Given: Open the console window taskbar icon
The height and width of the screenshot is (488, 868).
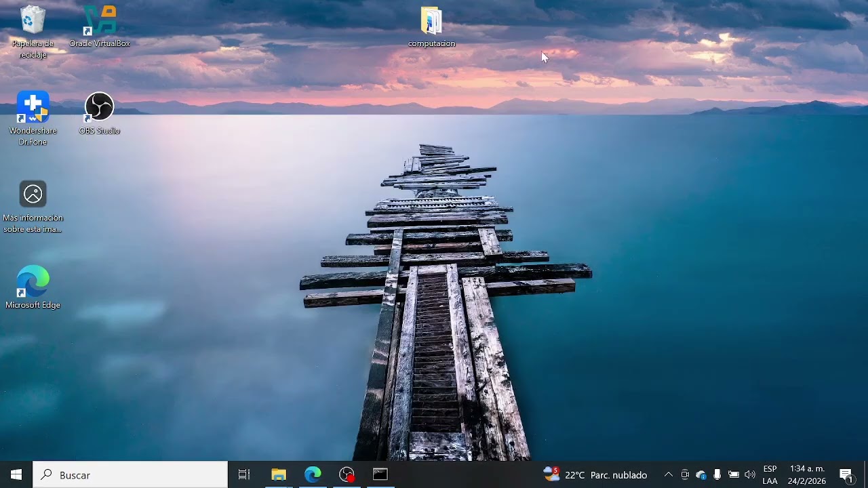Looking at the screenshot, I should tap(380, 474).
